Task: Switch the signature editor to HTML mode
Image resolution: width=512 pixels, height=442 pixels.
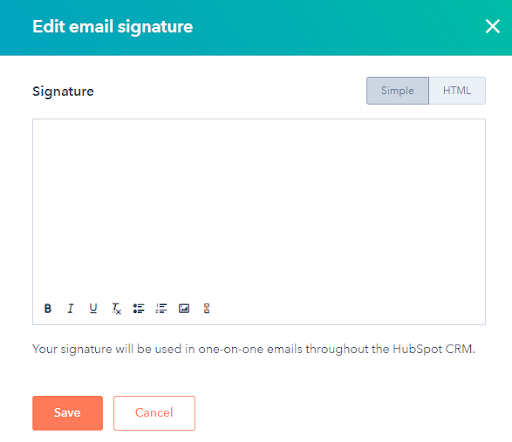Action: 457,91
